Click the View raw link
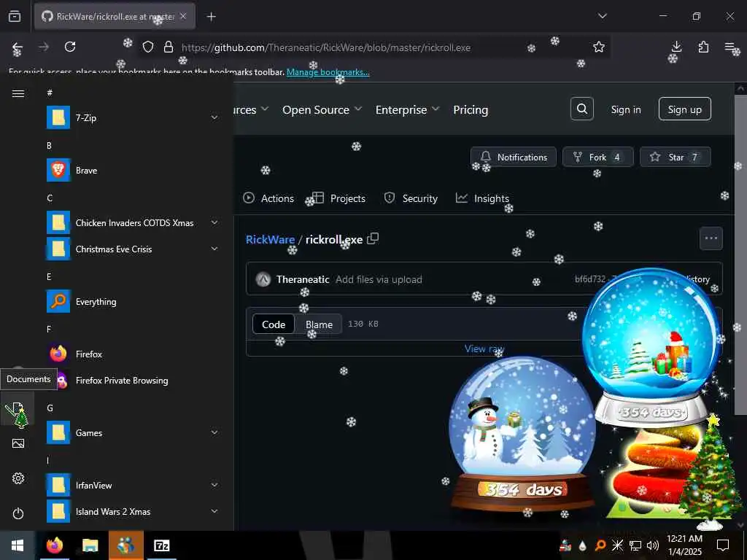 484,349
